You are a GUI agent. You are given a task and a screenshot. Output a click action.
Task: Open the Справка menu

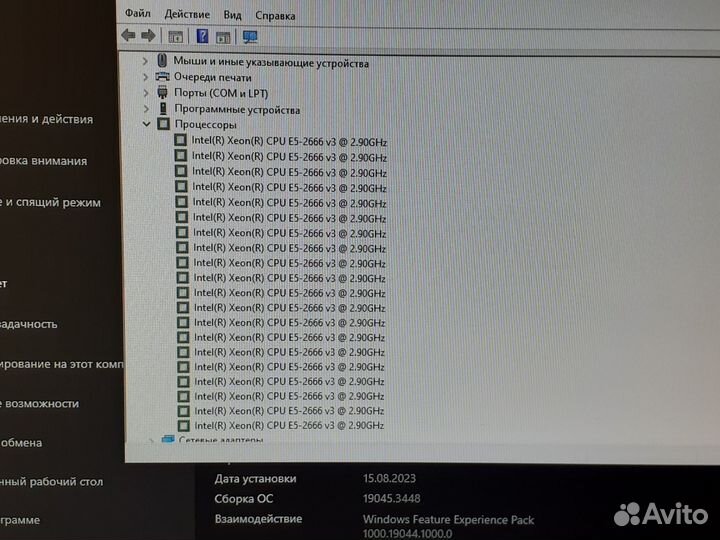275,16
